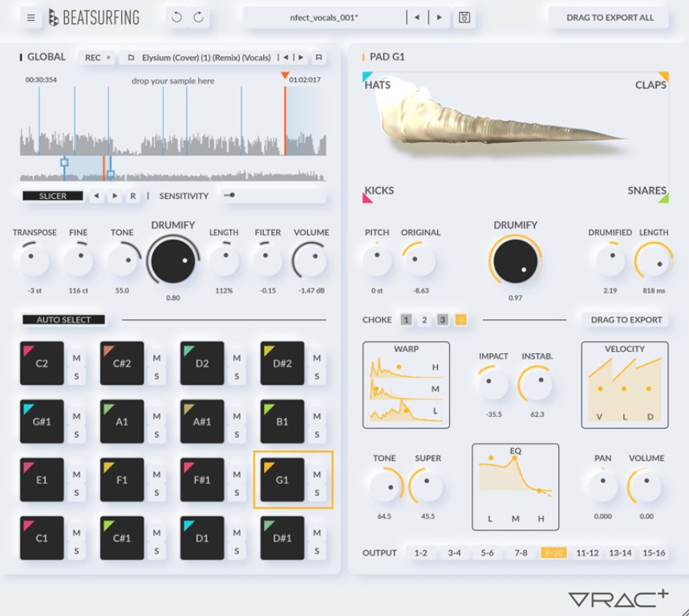The height and width of the screenshot is (616, 689).
Task: Click preset name nfect_vocals_001
Action: click(324, 18)
